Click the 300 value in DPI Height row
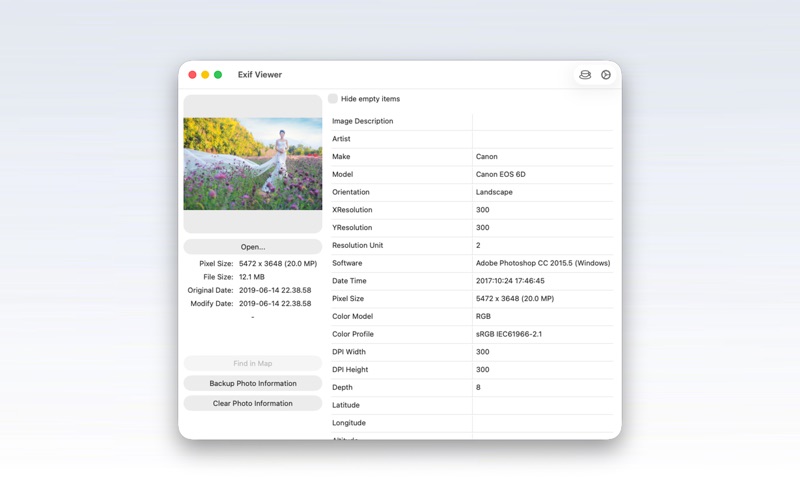The height and width of the screenshot is (500, 800). point(483,370)
